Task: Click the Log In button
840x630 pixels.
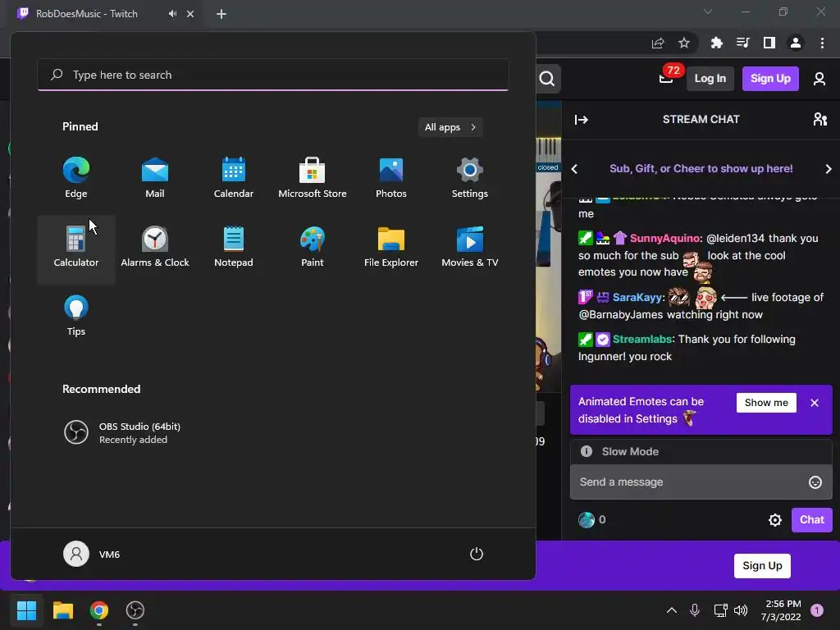Action: tap(710, 79)
